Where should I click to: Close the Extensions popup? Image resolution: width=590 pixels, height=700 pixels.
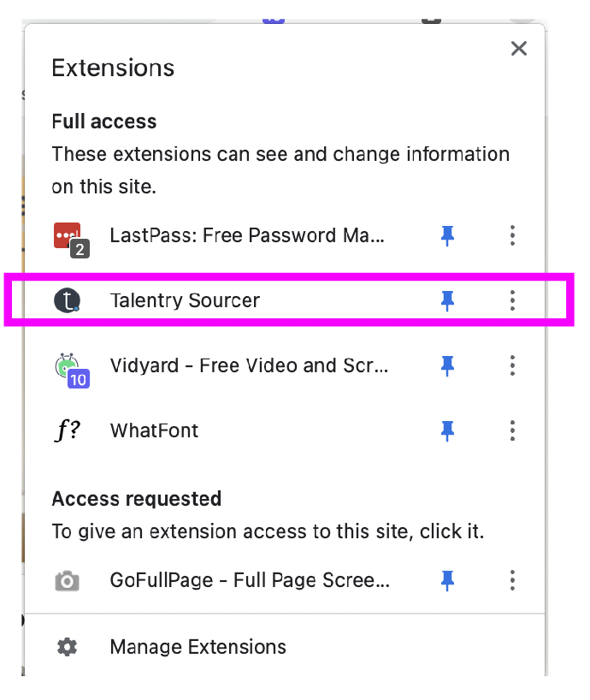pos(518,49)
